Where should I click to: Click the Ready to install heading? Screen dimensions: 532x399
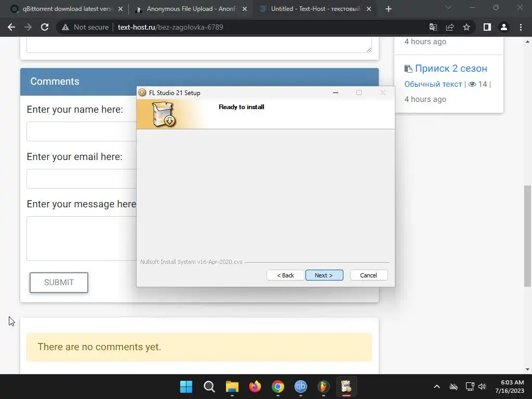click(241, 107)
